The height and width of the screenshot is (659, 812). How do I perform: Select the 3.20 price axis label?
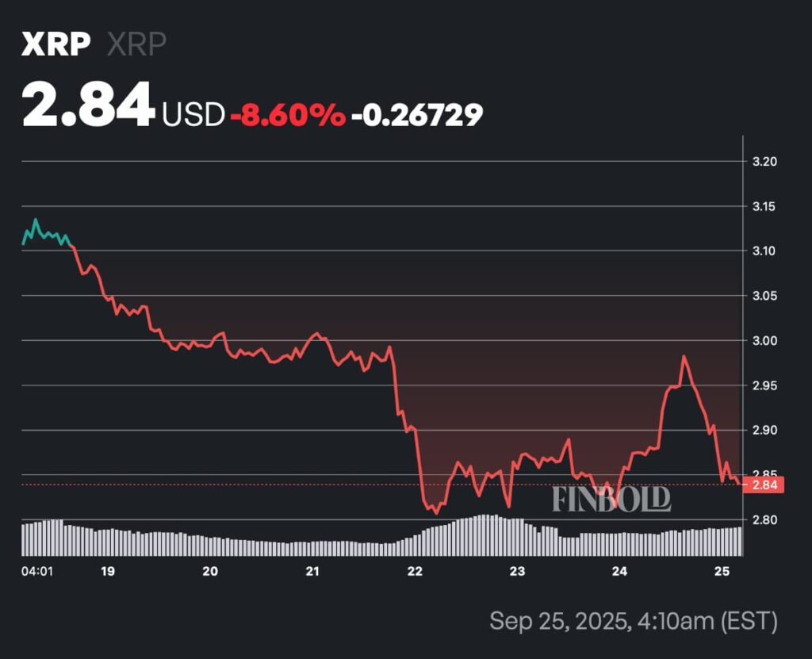(763, 161)
